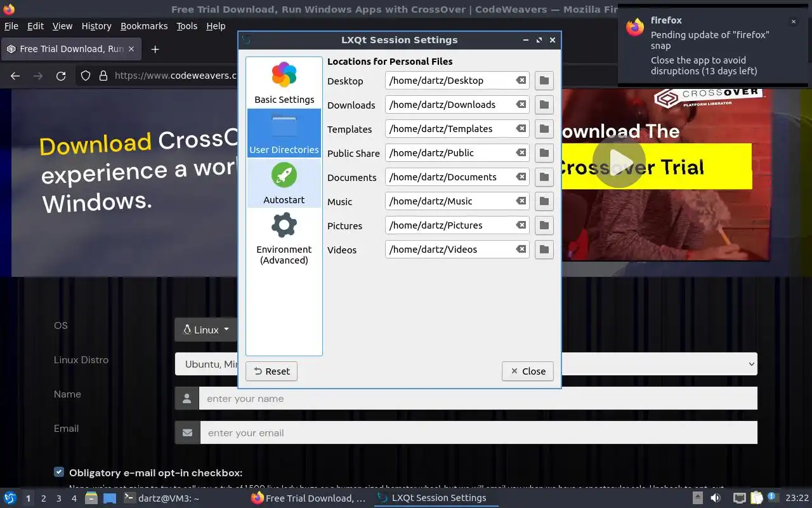Browse folder for Desktop location
Image resolution: width=812 pixels, height=508 pixels.
coord(544,81)
